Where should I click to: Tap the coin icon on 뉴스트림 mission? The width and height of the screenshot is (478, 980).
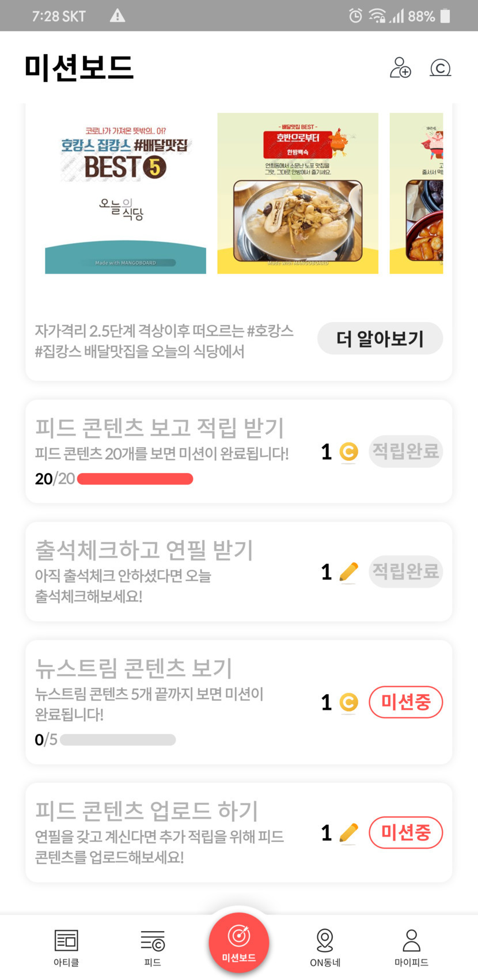click(x=348, y=702)
